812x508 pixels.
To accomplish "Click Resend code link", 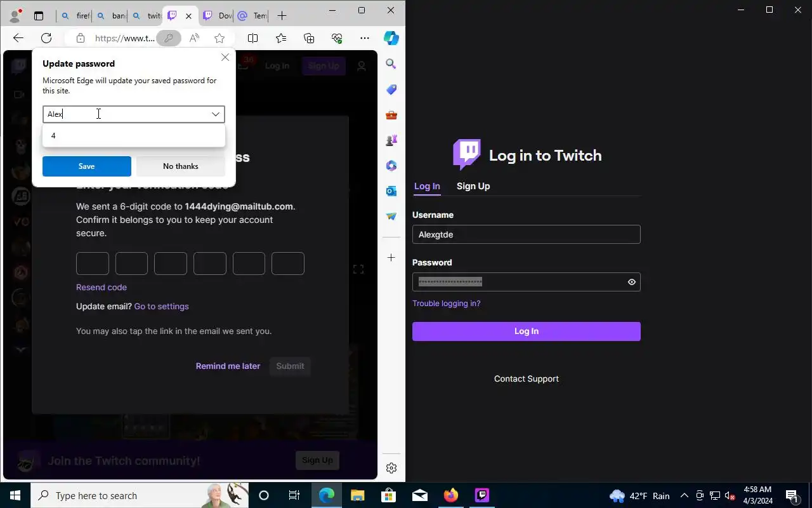I will pyautogui.click(x=101, y=287).
